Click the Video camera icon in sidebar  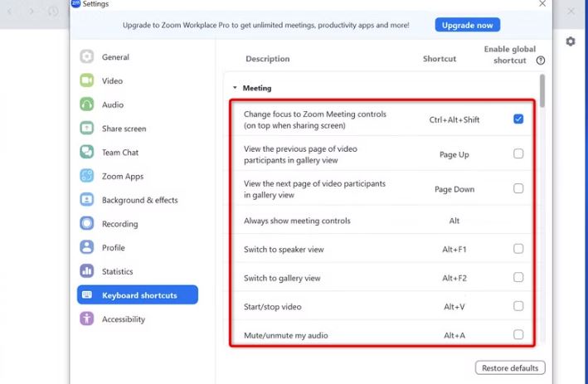(x=86, y=80)
